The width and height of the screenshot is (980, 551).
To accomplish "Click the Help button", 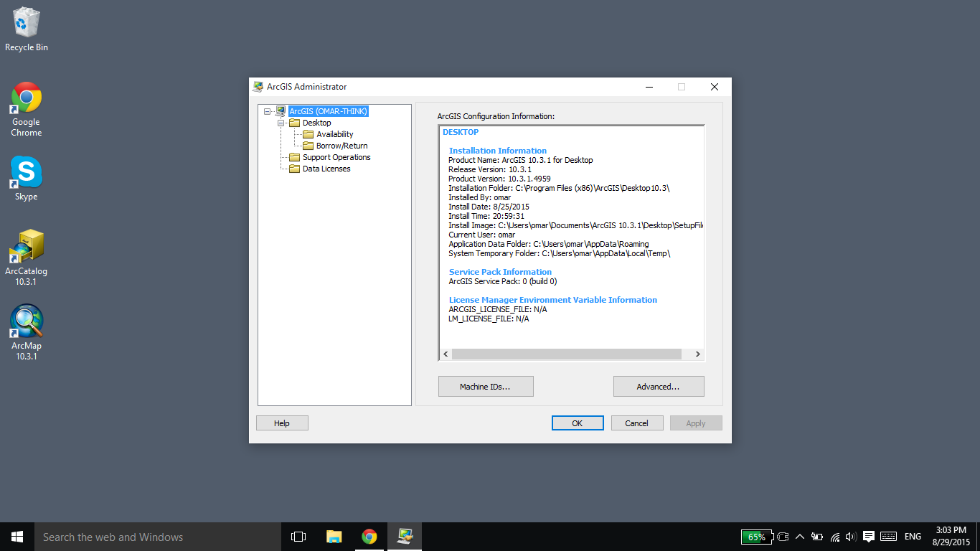I will click(282, 423).
